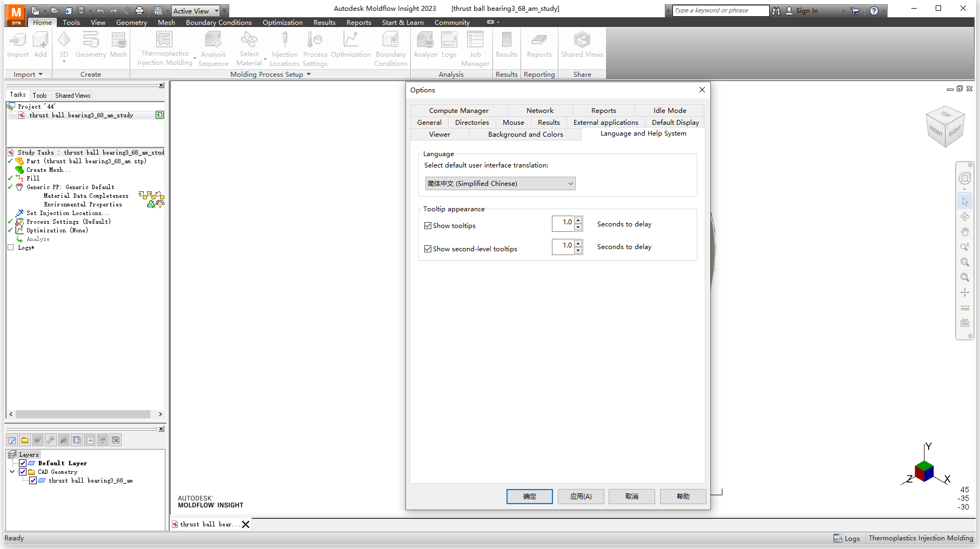Close the thrust ball bear document tab
This screenshot has height=549, width=980.
pyautogui.click(x=246, y=525)
